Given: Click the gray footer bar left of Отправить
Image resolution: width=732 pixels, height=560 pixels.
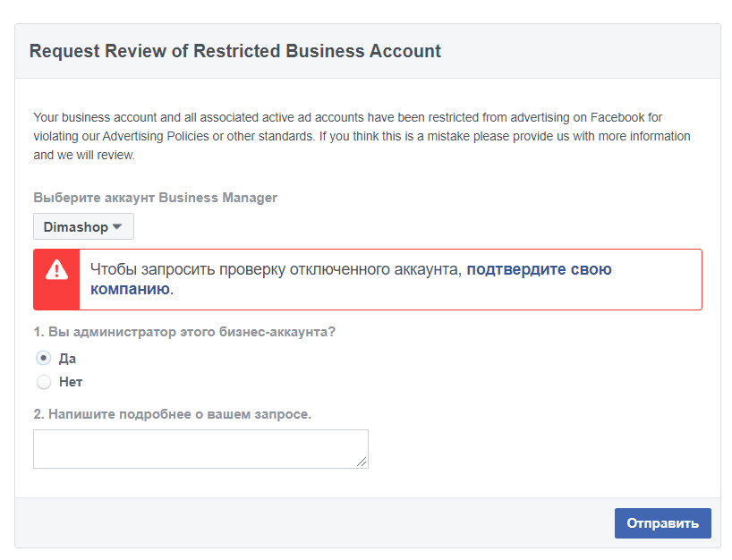Looking at the screenshot, I should [314, 523].
